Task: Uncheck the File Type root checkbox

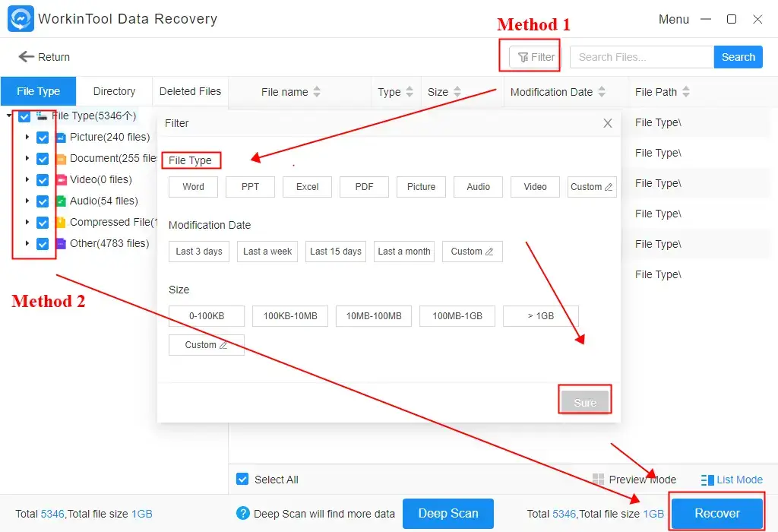Action: (x=24, y=116)
